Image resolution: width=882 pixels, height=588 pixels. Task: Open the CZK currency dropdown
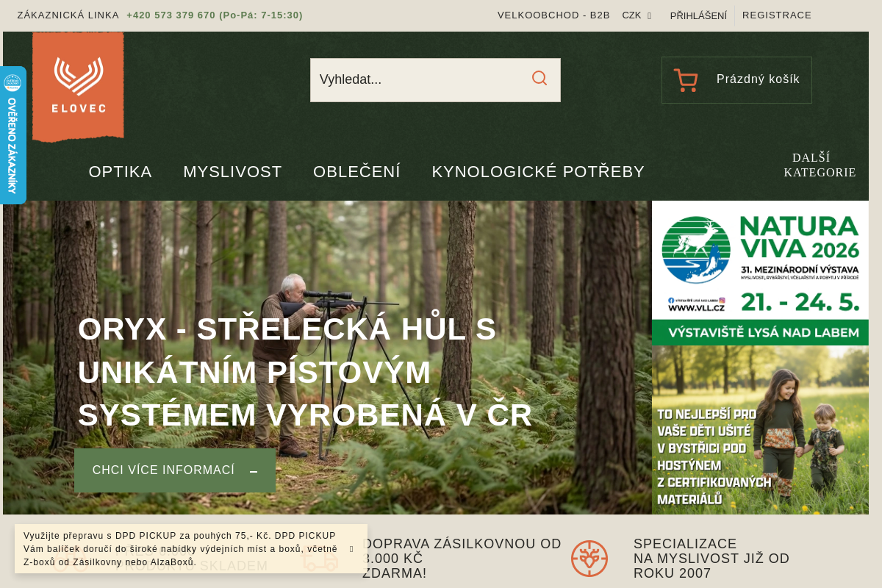[637, 15]
